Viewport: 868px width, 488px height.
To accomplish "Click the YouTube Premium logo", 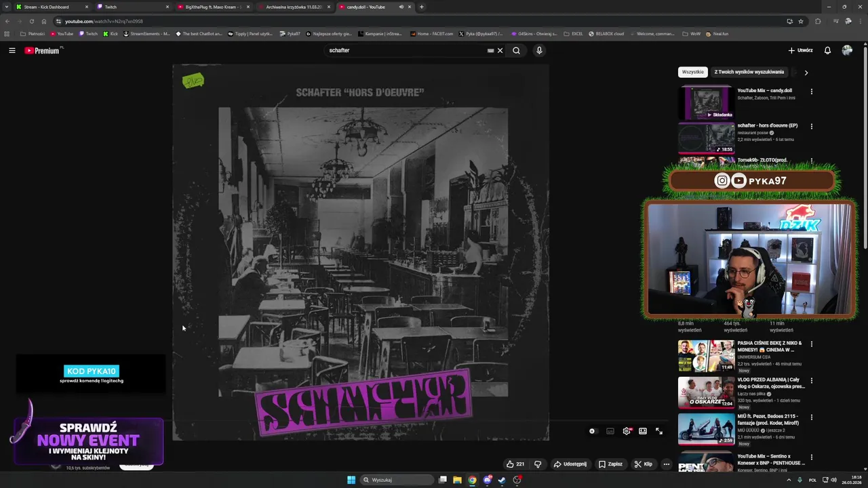I will coord(42,50).
